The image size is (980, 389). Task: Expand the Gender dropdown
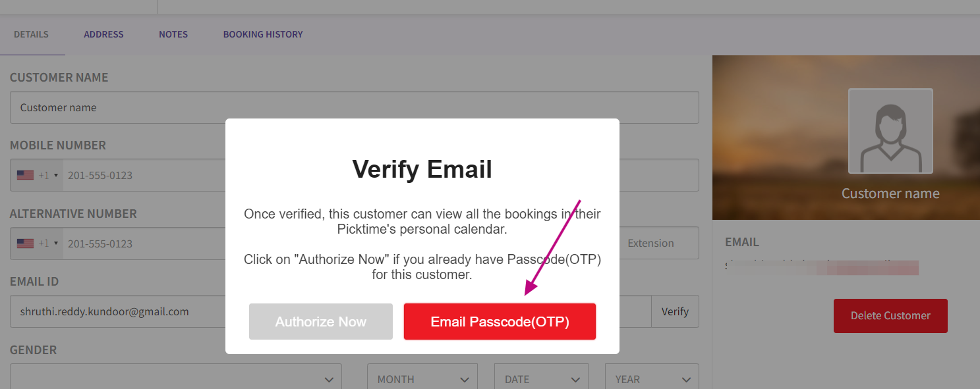(175, 379)
